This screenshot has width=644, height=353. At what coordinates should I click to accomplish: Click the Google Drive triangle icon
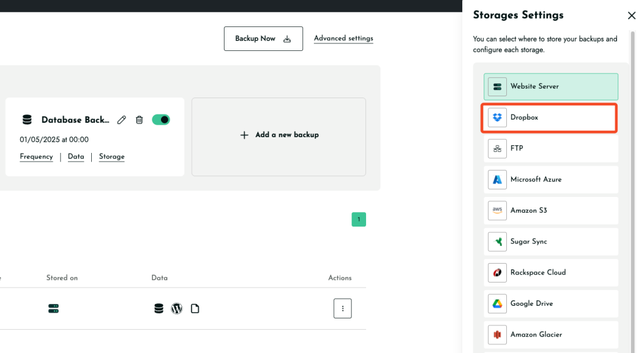497,304
